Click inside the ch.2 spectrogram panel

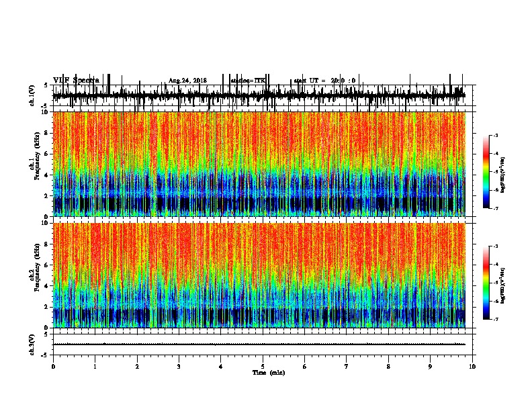[259, 275]
